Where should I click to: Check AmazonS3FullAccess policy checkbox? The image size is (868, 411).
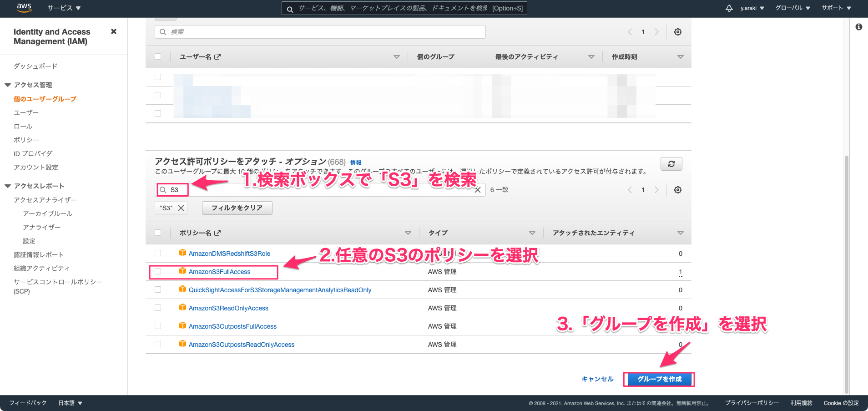158,271
